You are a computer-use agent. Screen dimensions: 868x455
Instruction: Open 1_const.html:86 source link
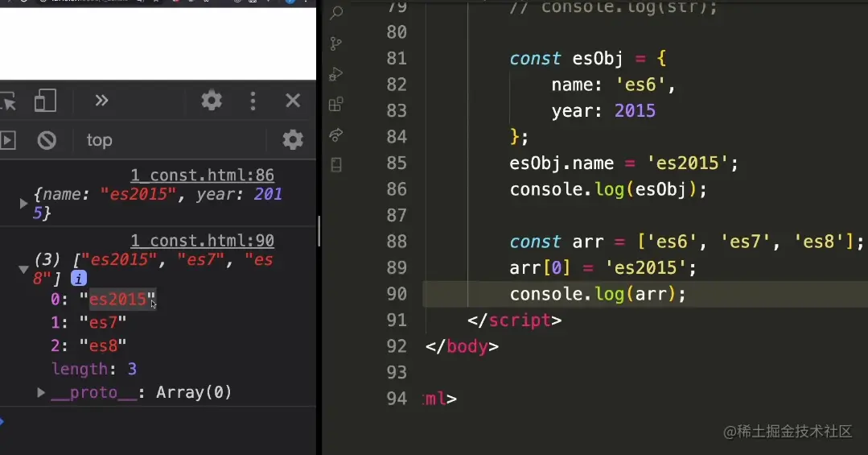click(x=202, y=175)
